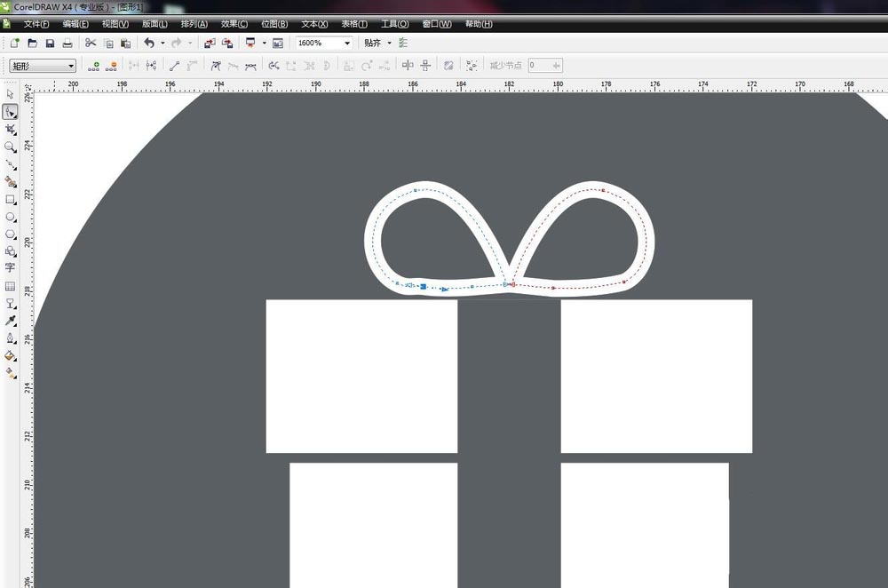Click the Delete nodes button
Screen dimensions: 888x588
click(111, 66)
